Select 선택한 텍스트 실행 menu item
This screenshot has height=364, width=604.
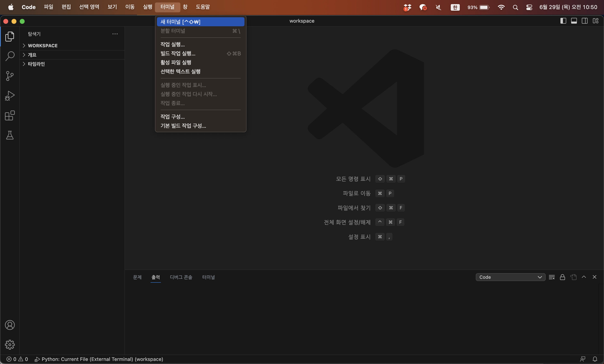(201, 71)
